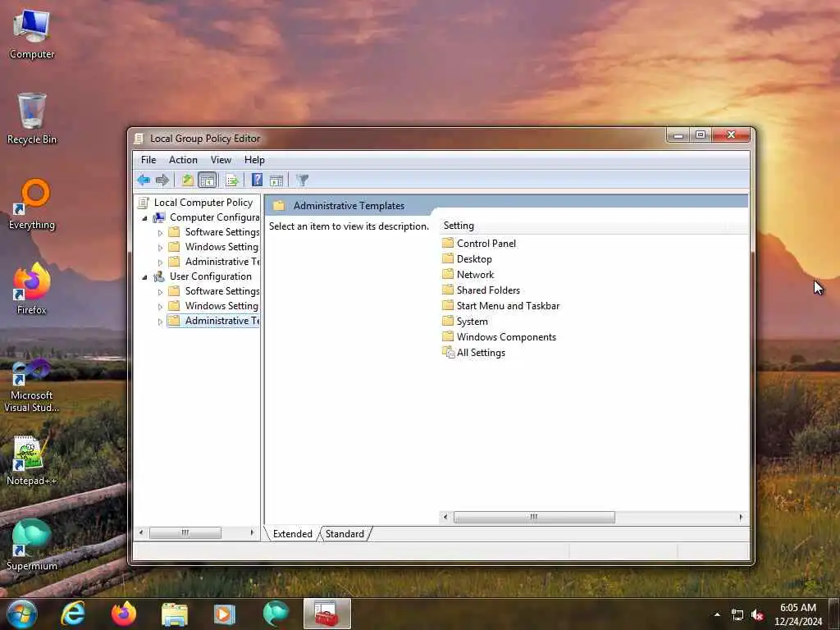Viewport: 840px width, 630px height.
Task: Click the tree pane horizontal scrollbar thumb
Action: click(185, 532)
